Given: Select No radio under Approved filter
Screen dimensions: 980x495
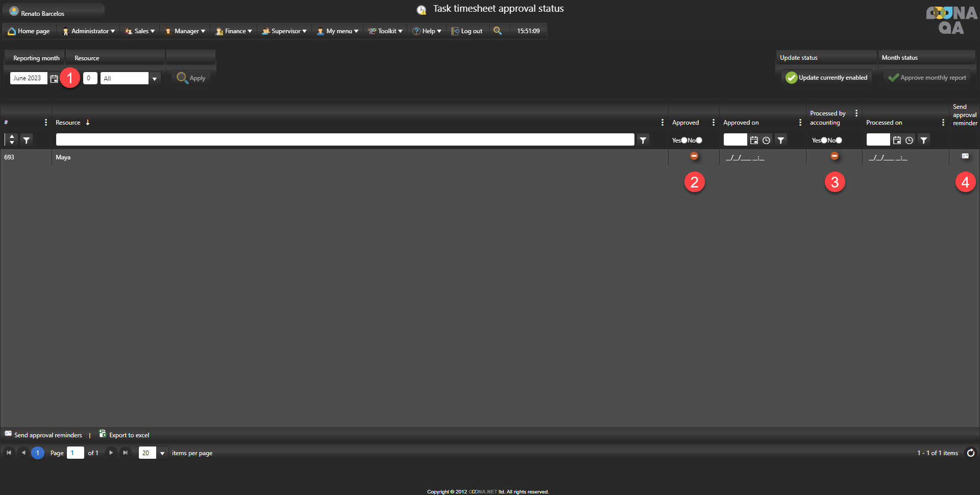Looking at the screenshot, I should tap(699, 140).
